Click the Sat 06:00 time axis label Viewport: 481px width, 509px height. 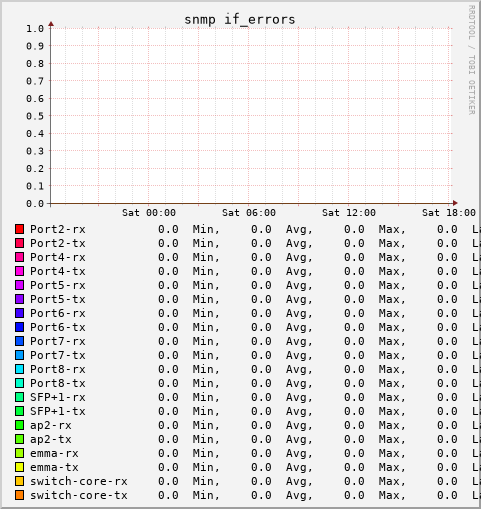coord(249,213)
